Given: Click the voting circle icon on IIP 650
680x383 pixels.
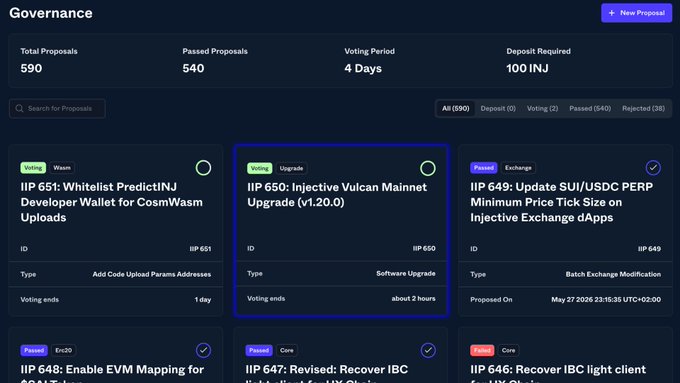Looking at the screenshot, I should click(428, 168).
